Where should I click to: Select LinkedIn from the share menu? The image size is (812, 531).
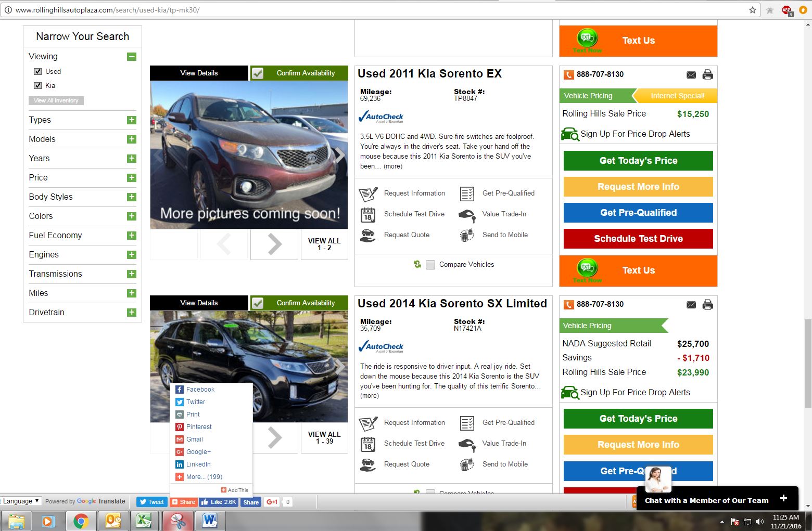[x=198, y=464]
